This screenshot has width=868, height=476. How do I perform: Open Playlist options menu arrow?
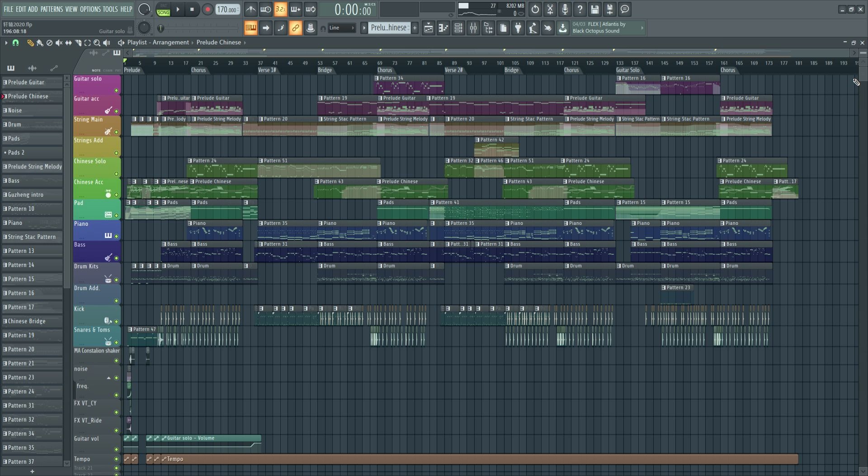click(x=6, y=43)
